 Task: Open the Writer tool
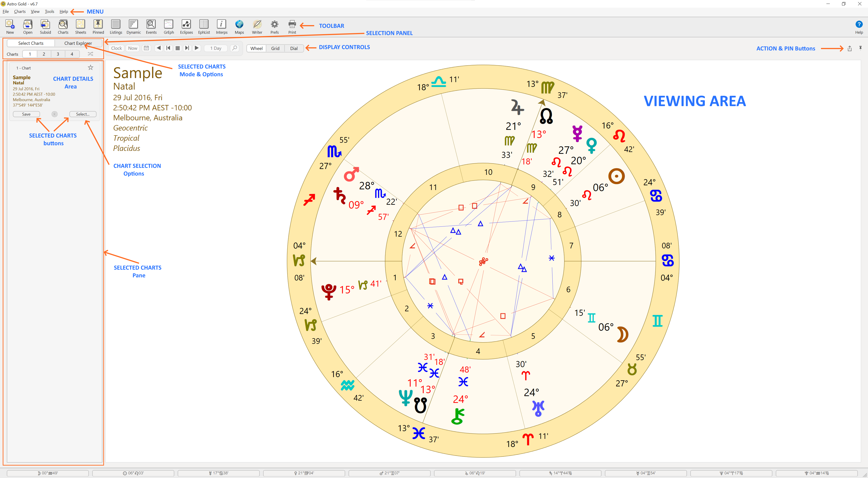coord(257,27)
